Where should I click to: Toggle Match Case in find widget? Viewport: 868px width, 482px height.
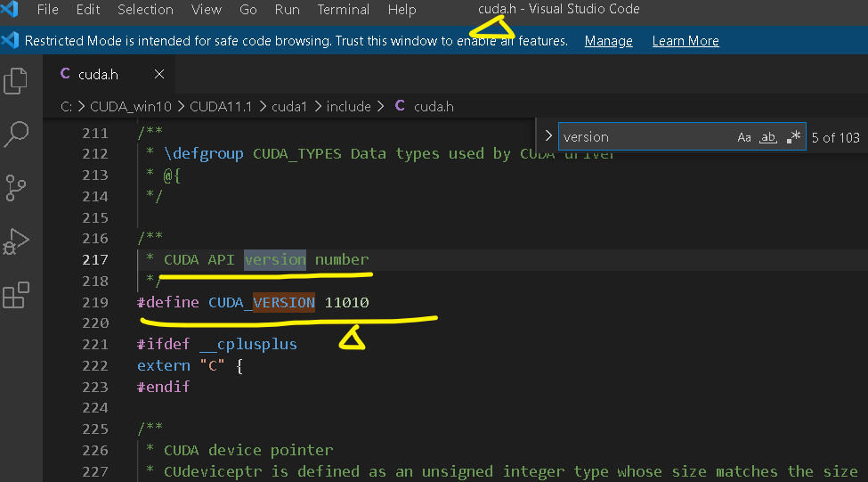pos(744,137)
